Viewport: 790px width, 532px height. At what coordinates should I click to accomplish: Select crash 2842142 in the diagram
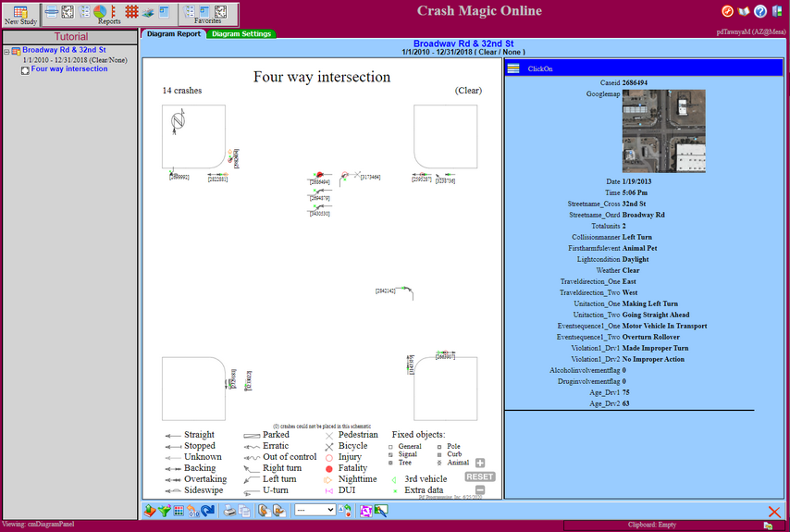pyautogui.click(x=386, y=291)
